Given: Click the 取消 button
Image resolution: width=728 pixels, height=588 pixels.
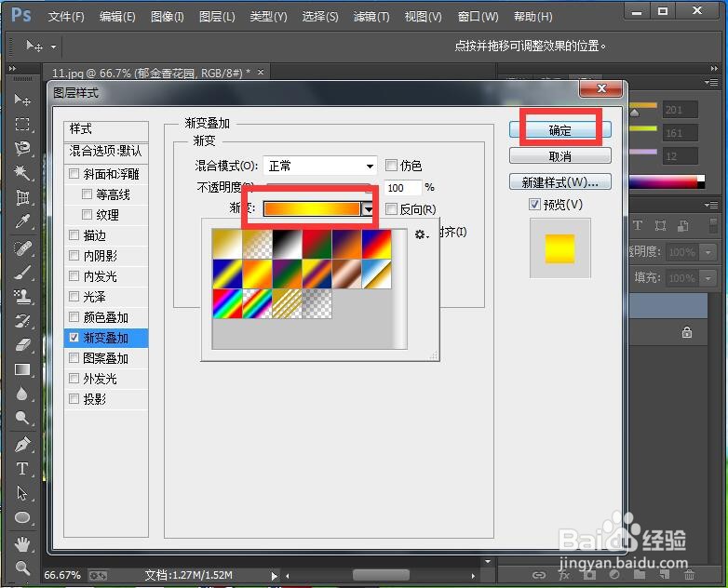Looking at the screenshot, I should 559,156.
